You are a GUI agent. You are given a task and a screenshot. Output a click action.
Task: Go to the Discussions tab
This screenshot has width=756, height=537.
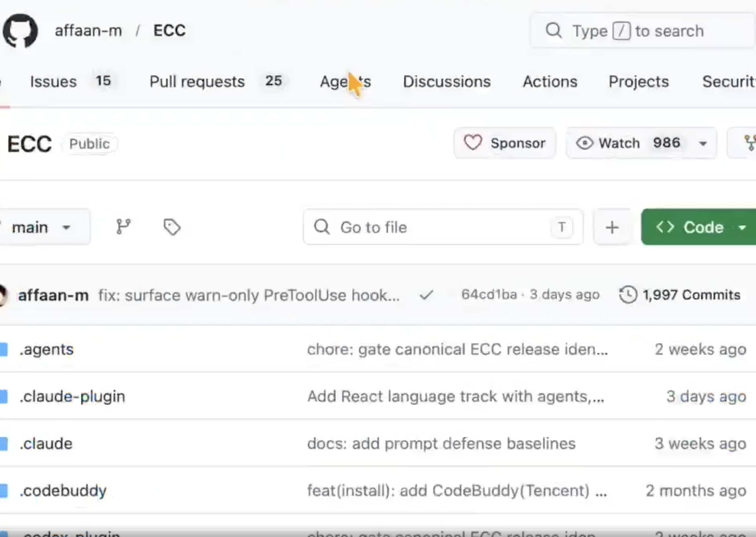click(x=447, y=81)
